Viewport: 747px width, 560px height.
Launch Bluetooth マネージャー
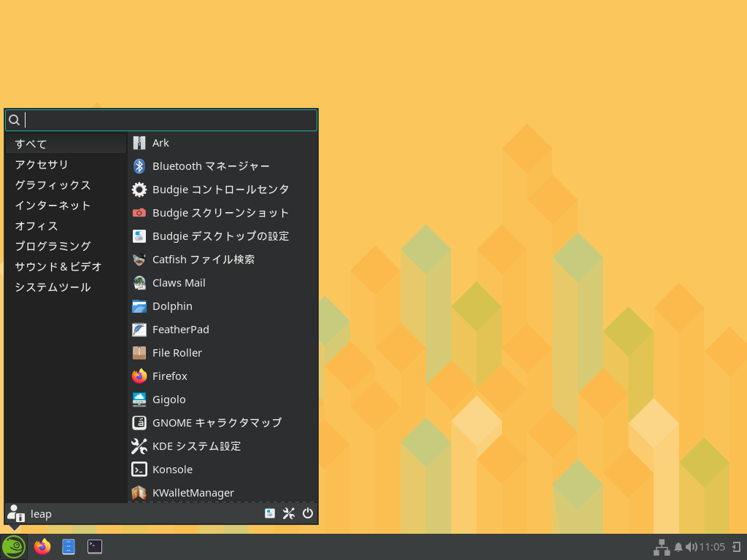coord(211,166)
